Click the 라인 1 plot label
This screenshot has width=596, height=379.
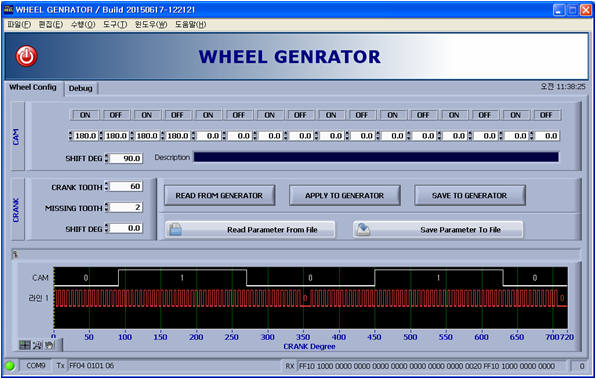[x=39, y=298]
